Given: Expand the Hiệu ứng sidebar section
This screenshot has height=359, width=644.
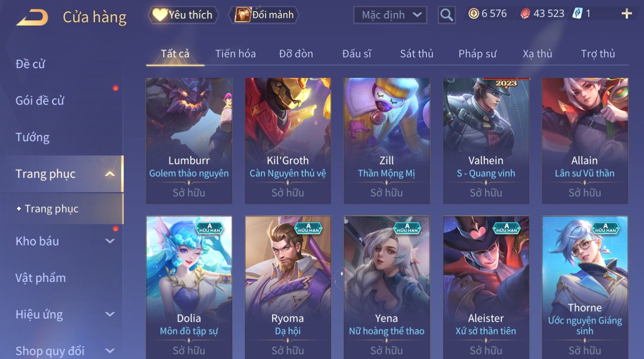Looking at the screenshot, I should click(110, 314).
